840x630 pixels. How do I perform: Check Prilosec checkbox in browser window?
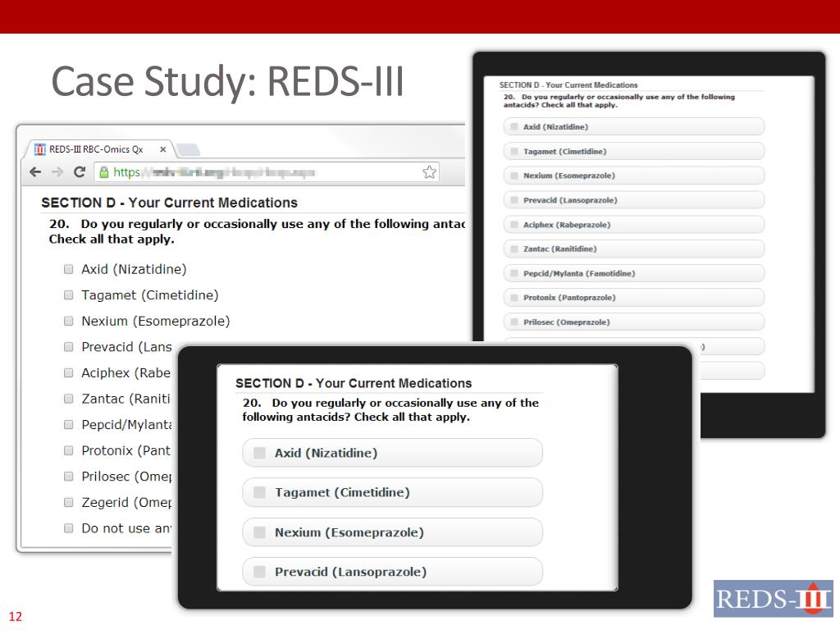pos(69,477)
